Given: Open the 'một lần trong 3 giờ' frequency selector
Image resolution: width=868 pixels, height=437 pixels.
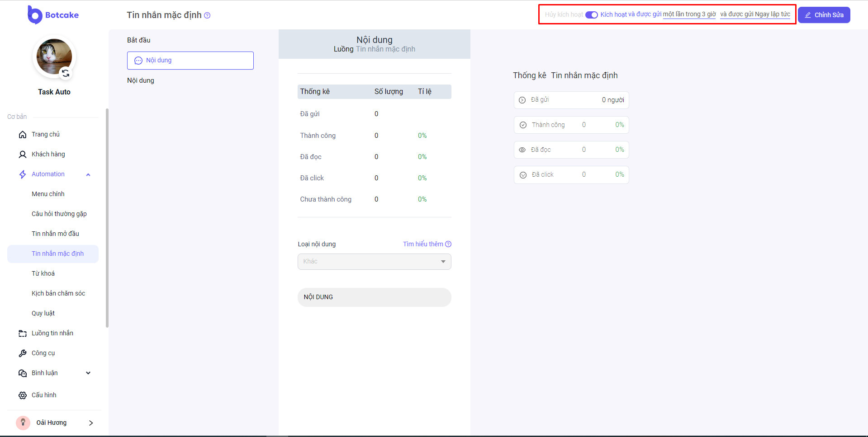Looking at the screenshot, I should pos(689,14).
